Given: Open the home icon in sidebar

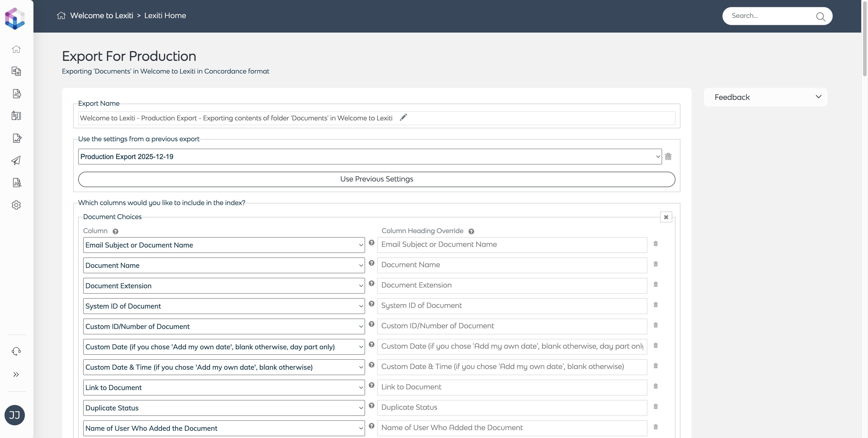Looking at the screenshot, I should pyautogui.click(x=16, y=49).
